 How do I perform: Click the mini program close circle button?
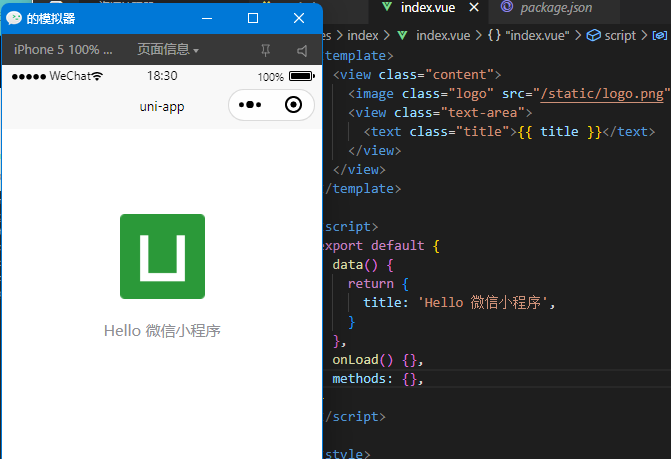click(x=293, y=105)
